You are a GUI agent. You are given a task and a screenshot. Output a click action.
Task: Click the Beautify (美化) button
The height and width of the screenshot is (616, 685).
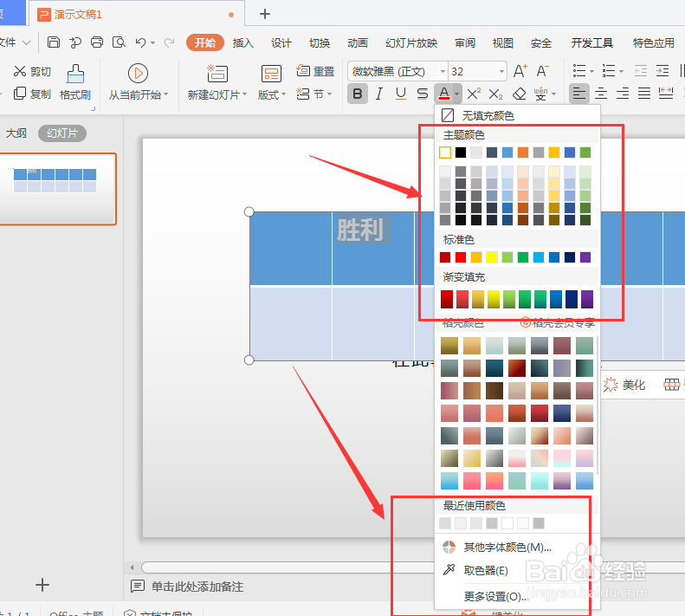tap(624, 385)
